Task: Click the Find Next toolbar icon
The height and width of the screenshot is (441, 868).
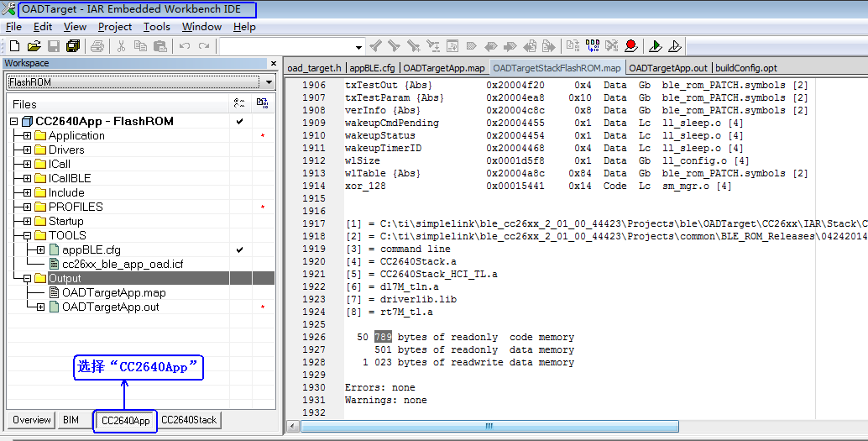Action: click(x=395, y=46)
